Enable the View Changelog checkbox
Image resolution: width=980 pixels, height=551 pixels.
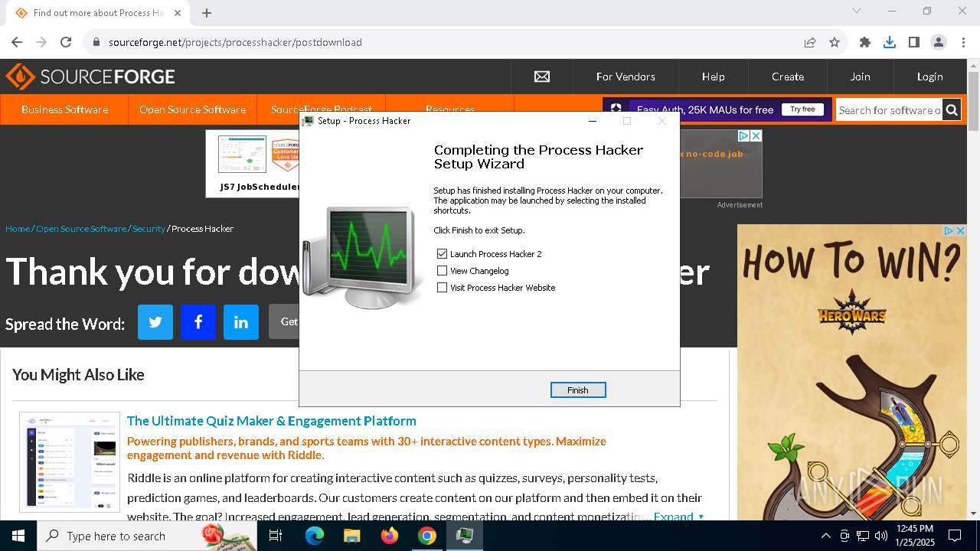[442, 271]
